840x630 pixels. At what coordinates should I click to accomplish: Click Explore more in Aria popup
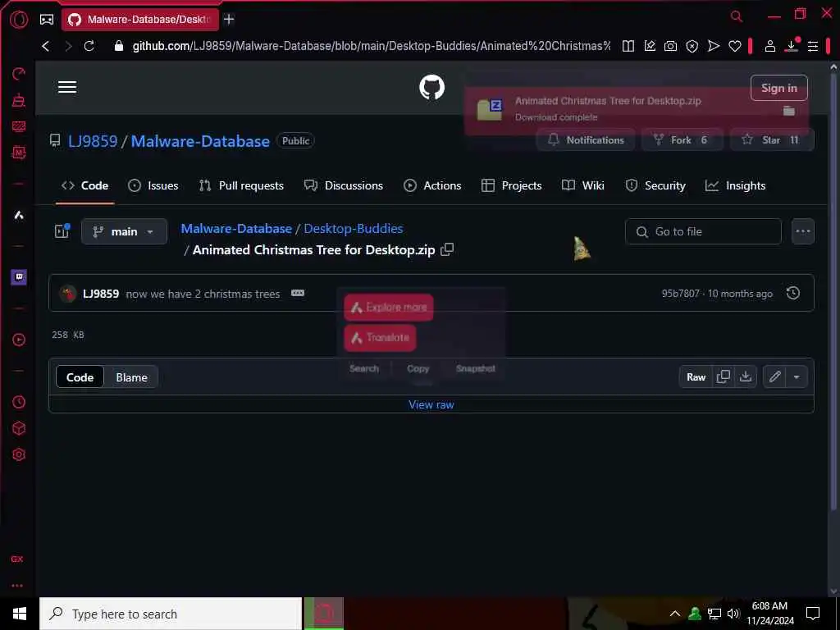point(388,308)
